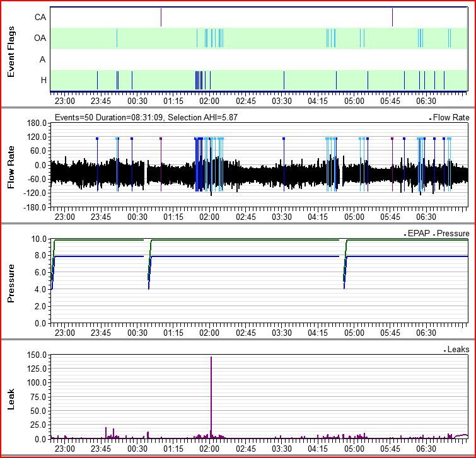Select the CA row label in Event Flags
476x458 pixels.
tap(39, 18)
